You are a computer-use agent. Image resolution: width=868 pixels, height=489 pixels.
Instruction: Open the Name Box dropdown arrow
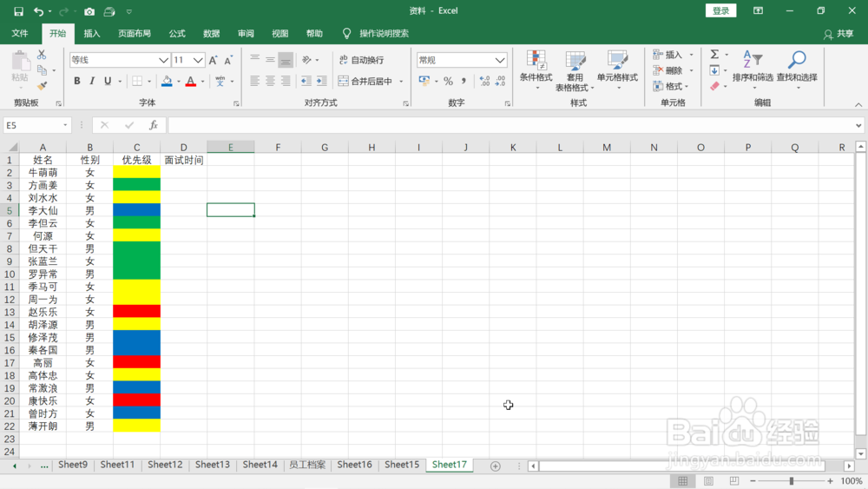pos(65,125)
